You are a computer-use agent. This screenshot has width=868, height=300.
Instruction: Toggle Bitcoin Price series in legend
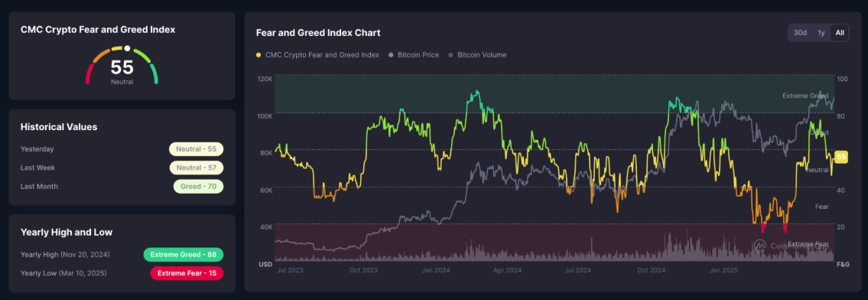point(414,55)
